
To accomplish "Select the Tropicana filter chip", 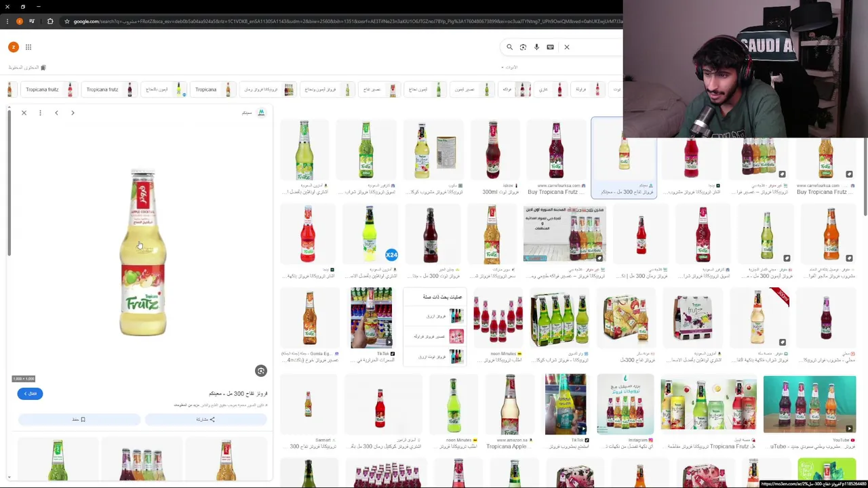I will (x=212, y=89).
